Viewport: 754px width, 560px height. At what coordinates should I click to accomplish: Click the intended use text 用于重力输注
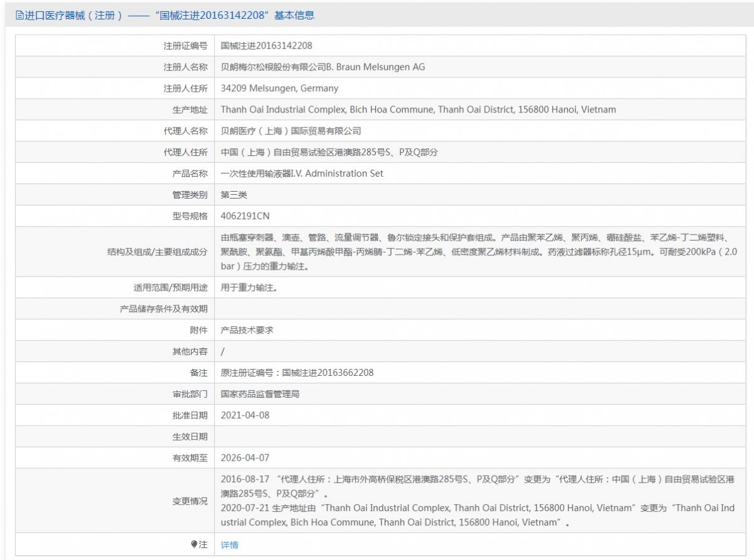pos(249,288)
